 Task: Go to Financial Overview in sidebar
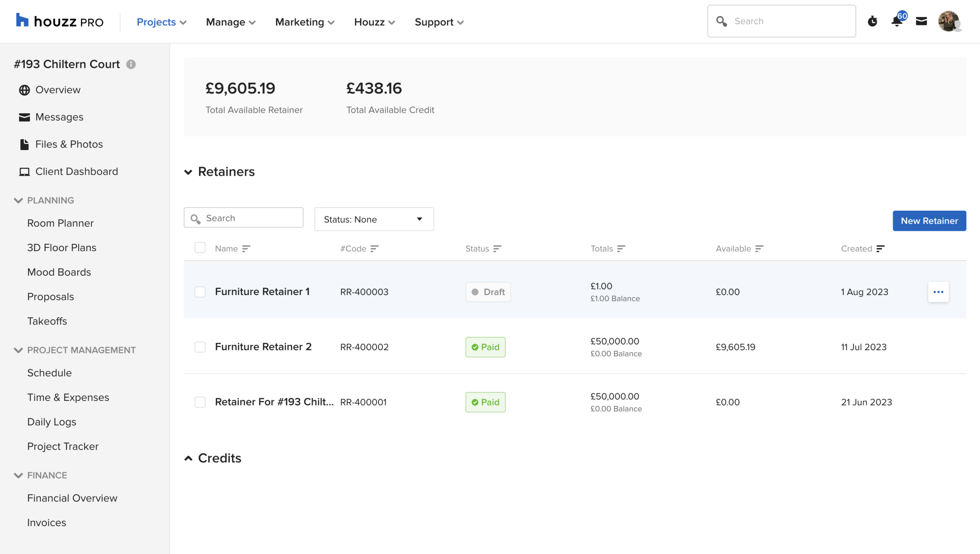(x=72, y=498)
